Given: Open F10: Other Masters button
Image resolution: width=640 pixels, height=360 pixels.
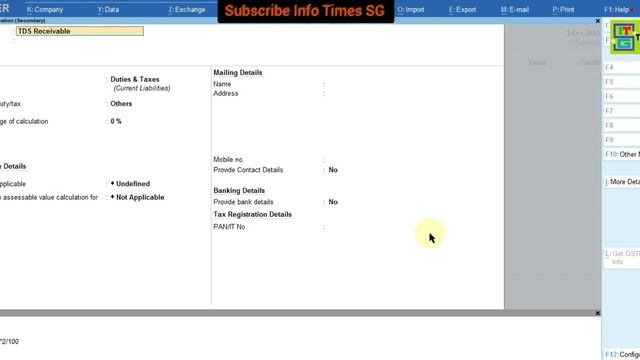Looking at the screenshot, I should pos(622,154).
